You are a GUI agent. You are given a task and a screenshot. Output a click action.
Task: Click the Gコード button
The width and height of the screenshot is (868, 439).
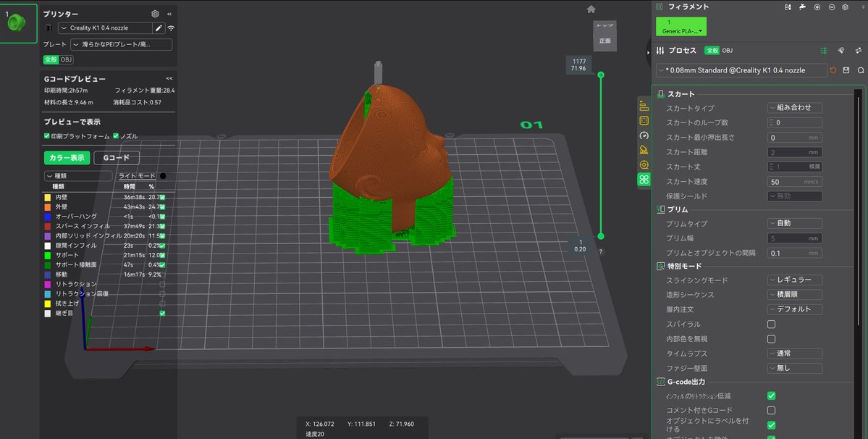(x=117, y=158)
